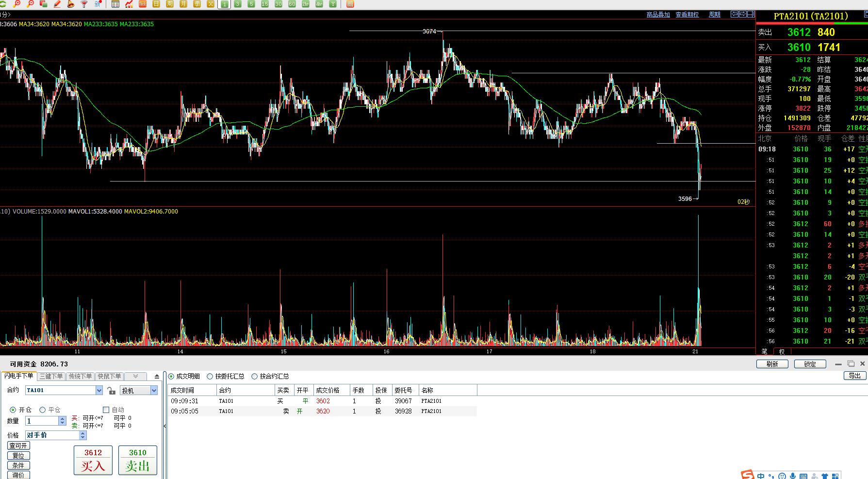Click the red grid layout toolbar icon
Viewport: 868px width, 479px height.
350,4
